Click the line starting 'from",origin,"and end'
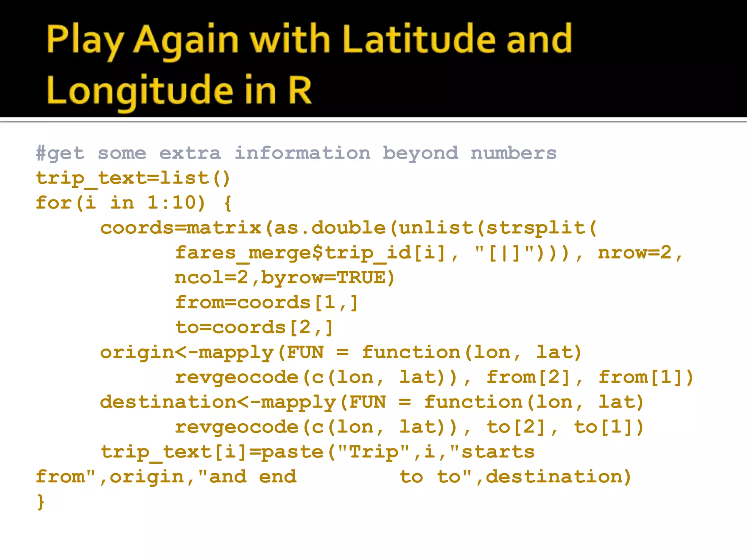This screenshot has width=747, height=560. pos(333,477)
